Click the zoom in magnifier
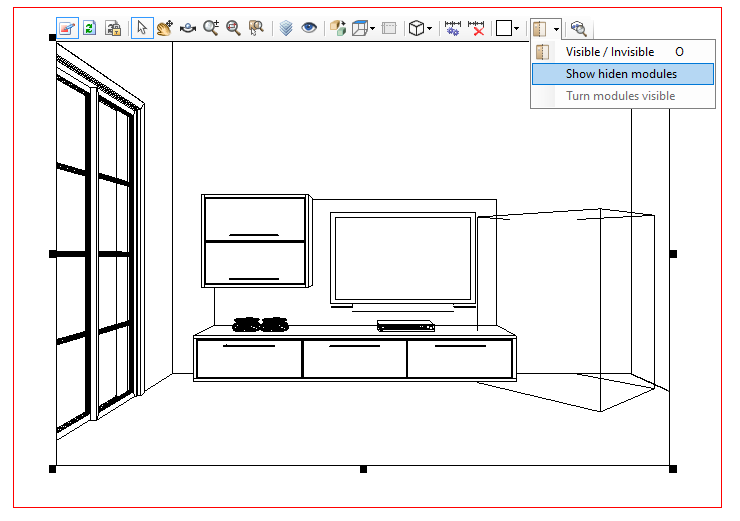The image size is (740, 521). click(x=211, y=28)
